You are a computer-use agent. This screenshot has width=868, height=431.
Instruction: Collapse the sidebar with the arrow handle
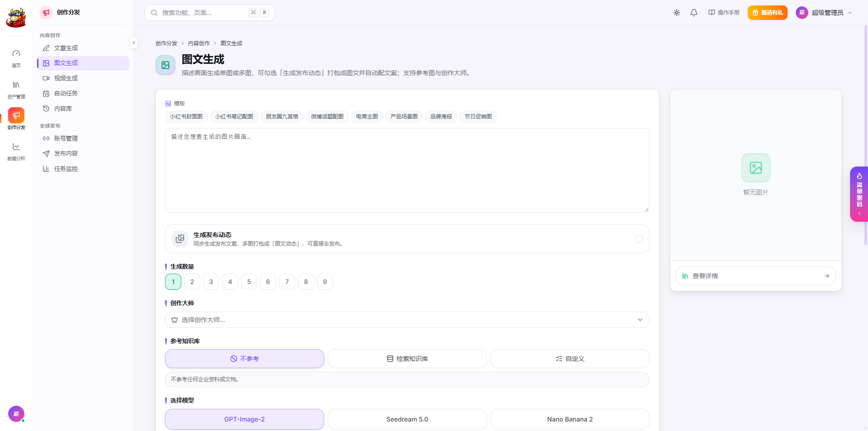pos(134,43)
